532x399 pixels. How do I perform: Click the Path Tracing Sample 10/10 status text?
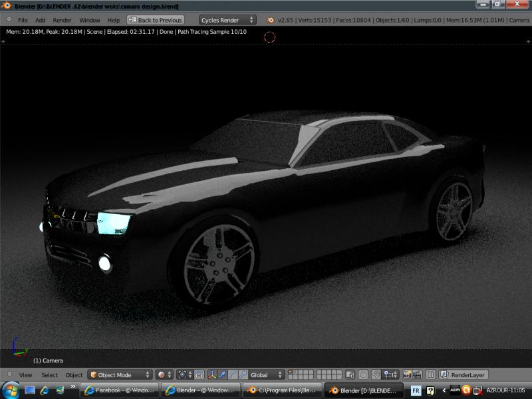(212, 32)
